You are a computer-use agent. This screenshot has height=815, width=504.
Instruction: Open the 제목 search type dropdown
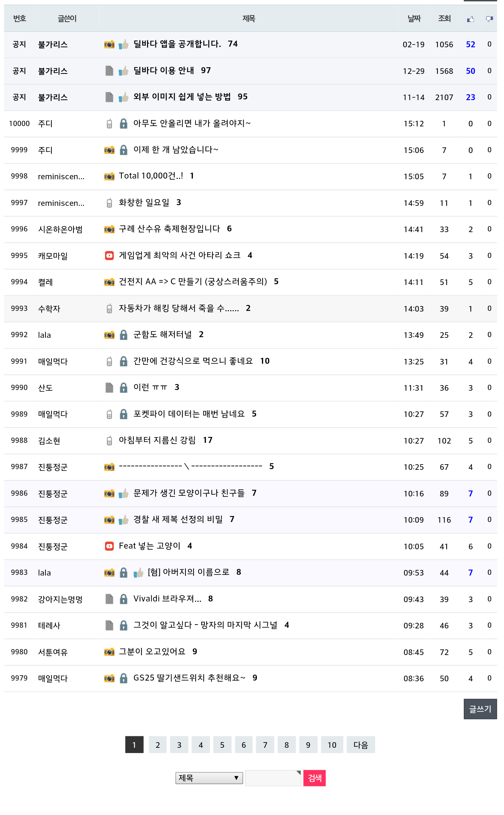pos(209,778)
